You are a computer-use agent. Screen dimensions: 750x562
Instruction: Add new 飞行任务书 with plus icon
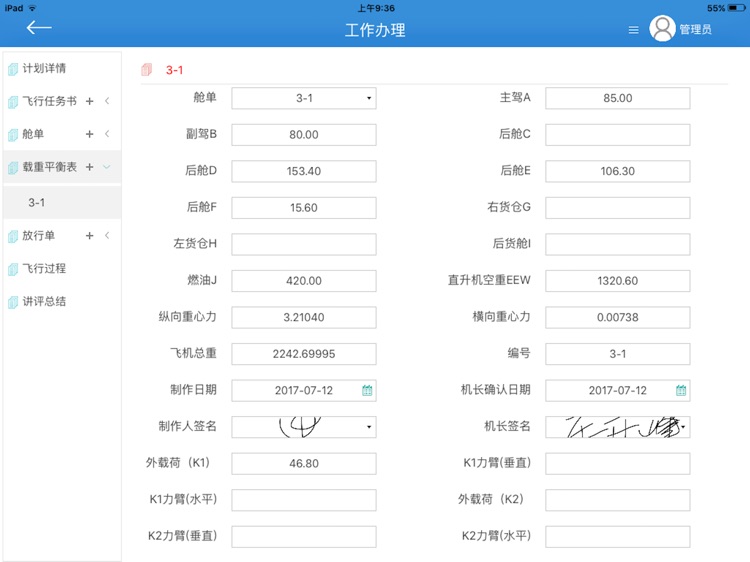click(89, 101)
